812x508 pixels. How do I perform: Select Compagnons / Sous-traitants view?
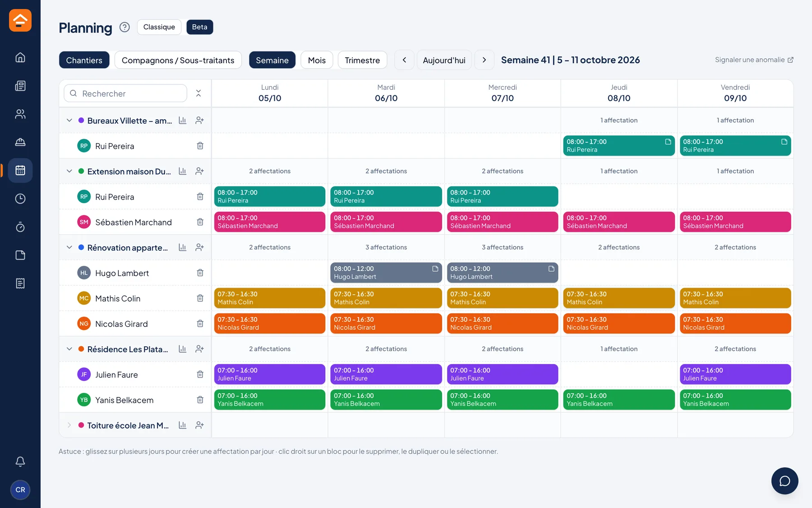[x=178, y=60]
